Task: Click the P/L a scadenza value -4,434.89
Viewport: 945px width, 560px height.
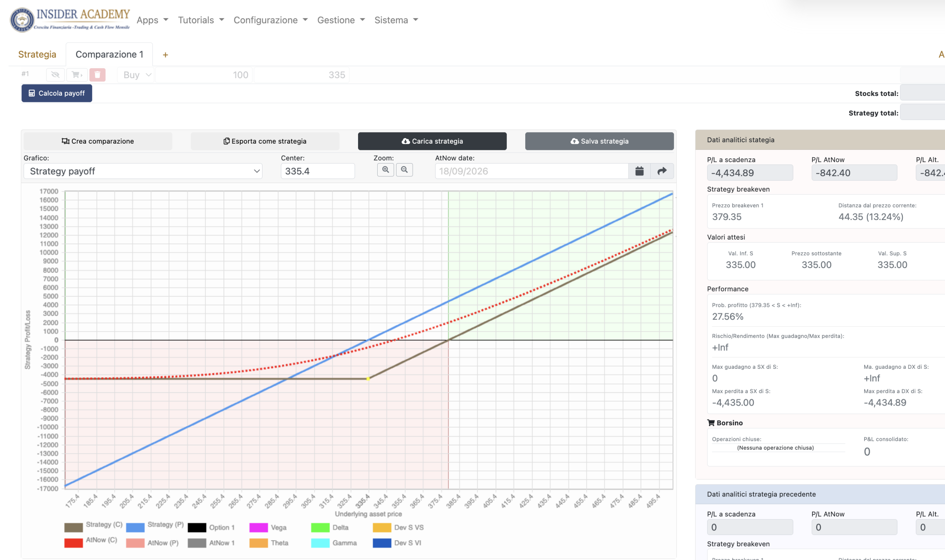Action: click(750, 173)
